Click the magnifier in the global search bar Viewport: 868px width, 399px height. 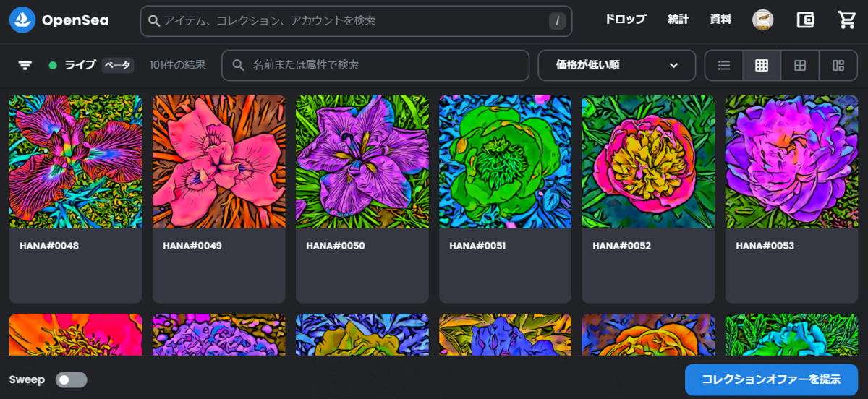coord(154,21)
